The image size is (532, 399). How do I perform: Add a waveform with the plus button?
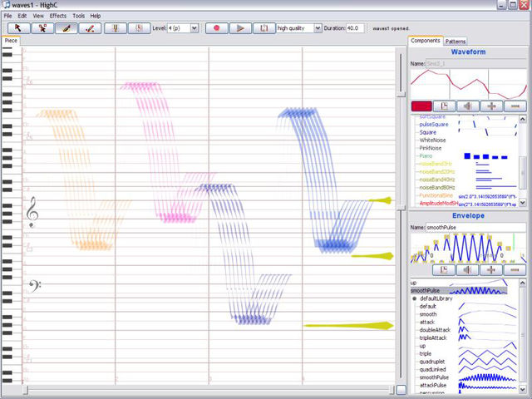pos(491,106)
